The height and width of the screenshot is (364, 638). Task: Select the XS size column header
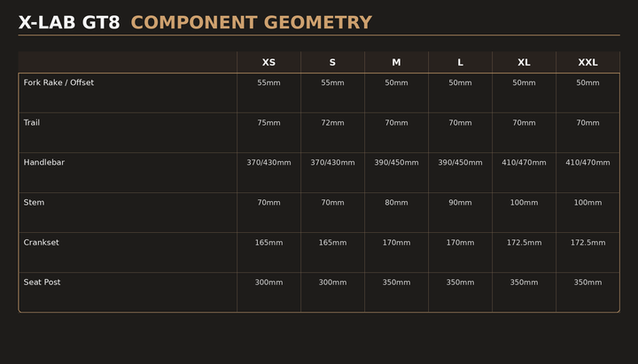click(x=268, y=62)
